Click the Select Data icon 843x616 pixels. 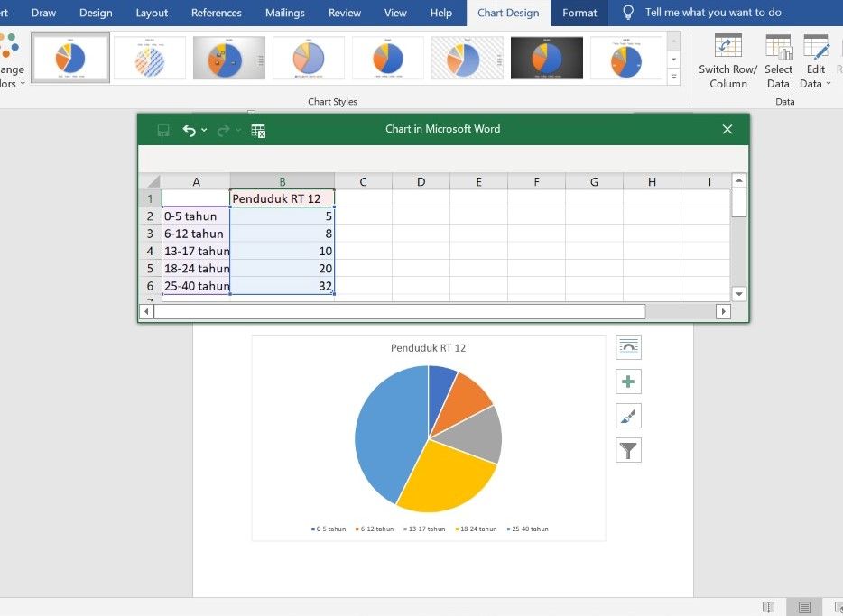[x=778, y=46]
